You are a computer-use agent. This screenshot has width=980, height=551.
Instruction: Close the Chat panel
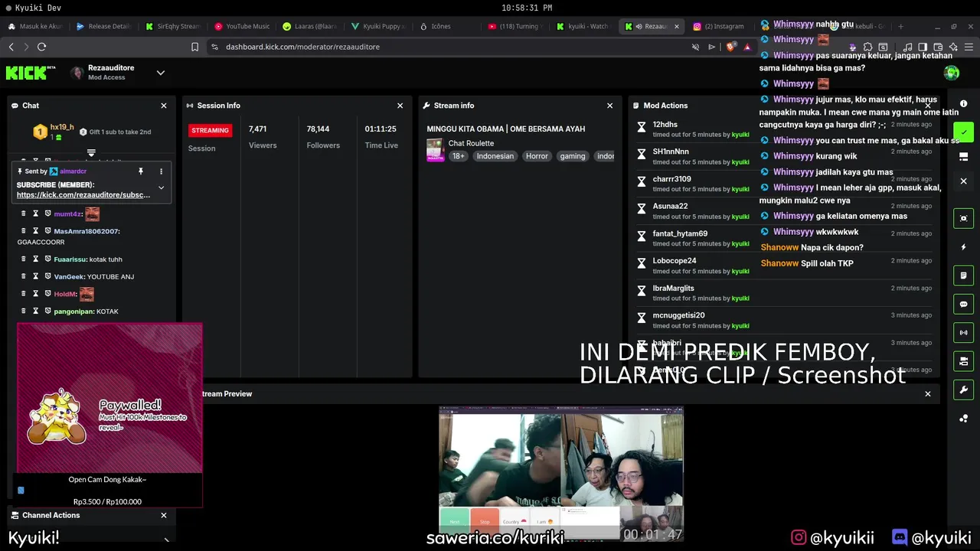coord(163,106)
